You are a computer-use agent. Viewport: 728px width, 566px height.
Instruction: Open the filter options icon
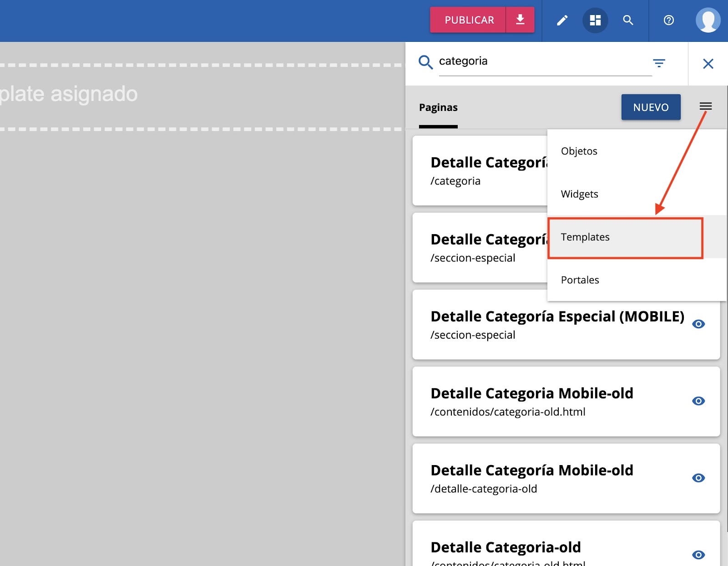(659, 63)
